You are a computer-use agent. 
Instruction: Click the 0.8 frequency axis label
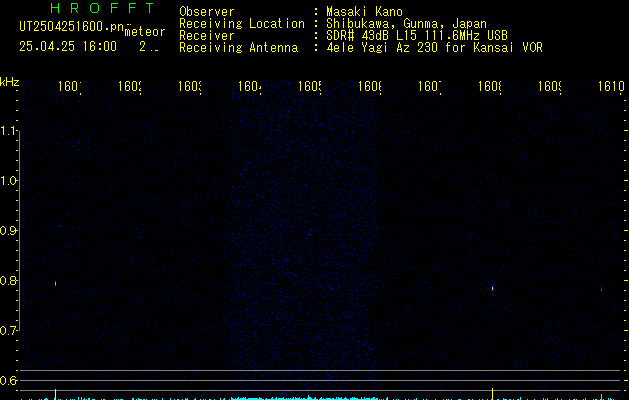pos(9,280)
